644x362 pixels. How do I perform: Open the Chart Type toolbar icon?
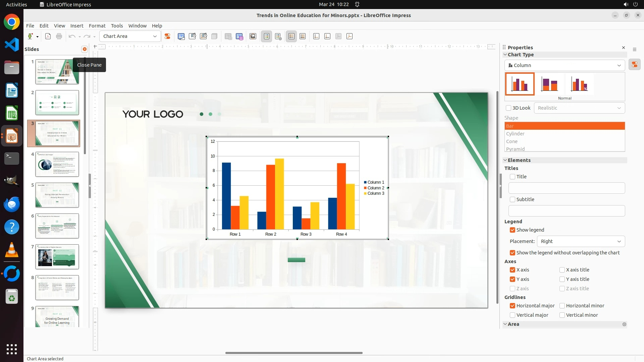tap(181, 36)
